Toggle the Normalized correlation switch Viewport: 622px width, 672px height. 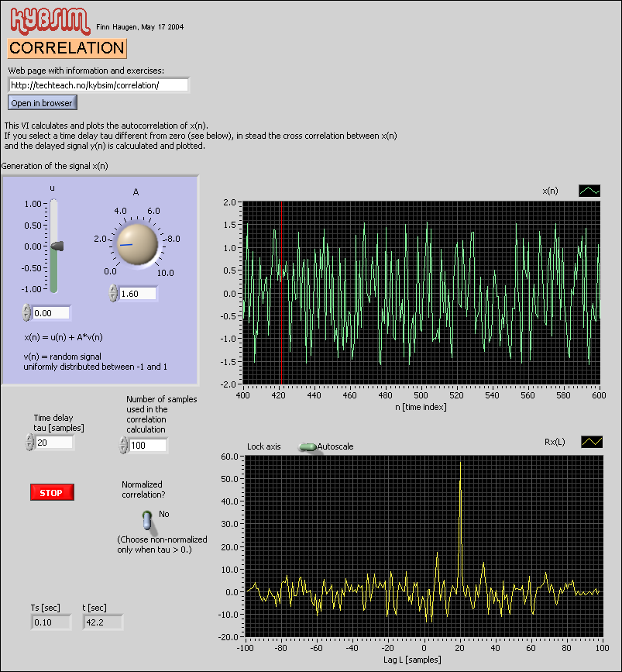(147, 519)
